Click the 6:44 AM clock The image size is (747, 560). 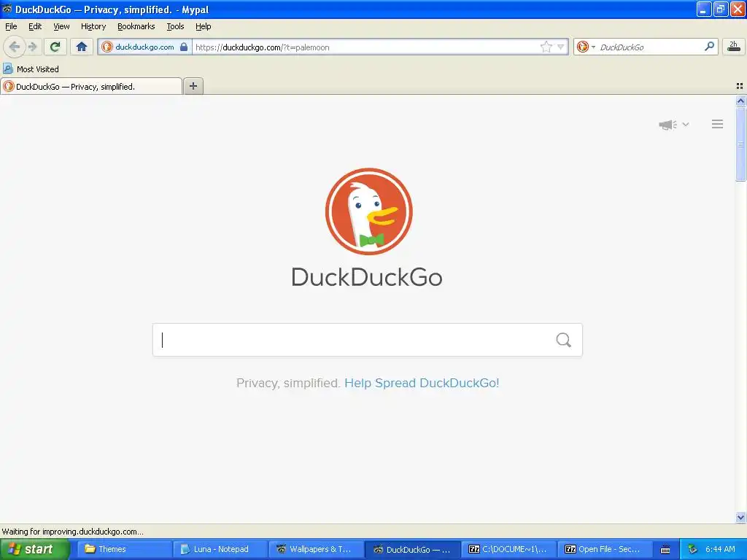[x=720, y=549]
